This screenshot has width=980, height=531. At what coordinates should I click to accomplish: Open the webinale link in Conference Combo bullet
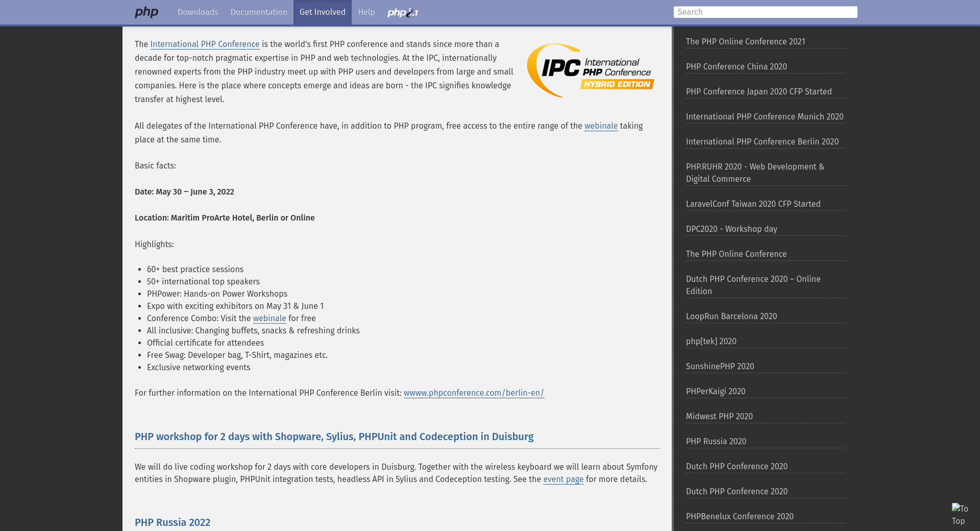[269, 319]
